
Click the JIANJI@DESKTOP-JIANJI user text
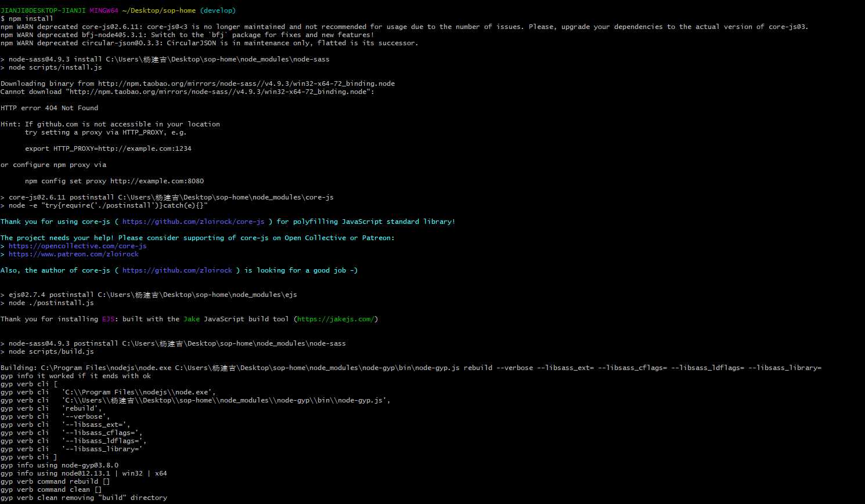click(43, 10)
